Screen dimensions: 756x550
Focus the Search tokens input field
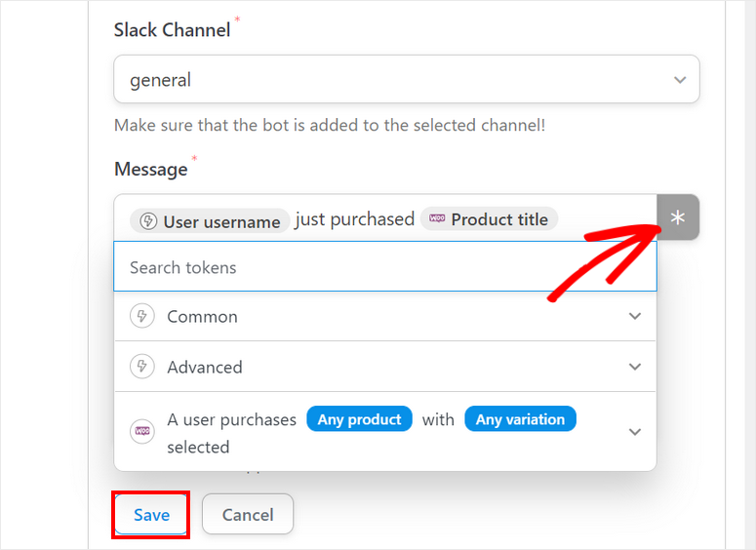(385, 267)
